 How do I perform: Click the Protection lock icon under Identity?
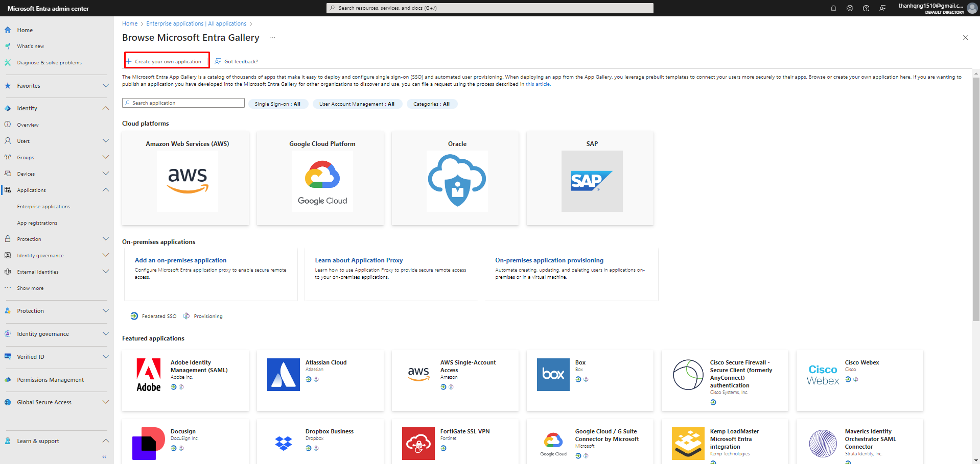click(x=8, y=239)
